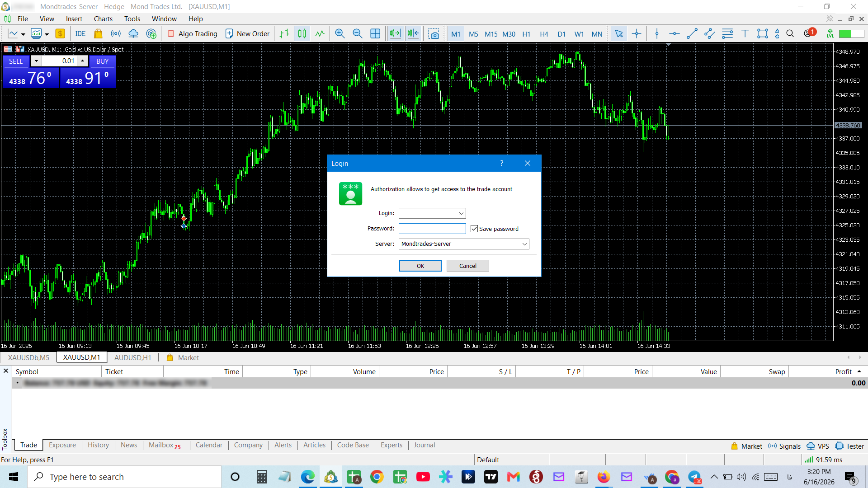
Task: Select the crosshair cursor tool
Action: point(637,34)
